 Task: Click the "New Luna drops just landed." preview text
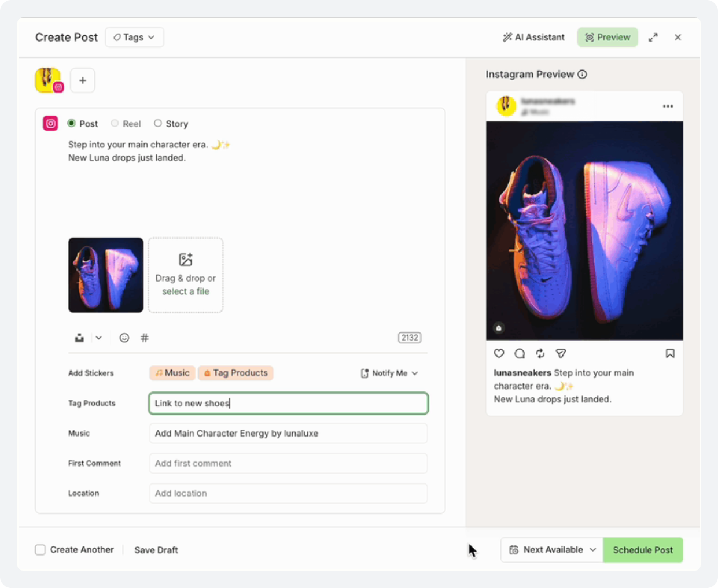[553, 399]
